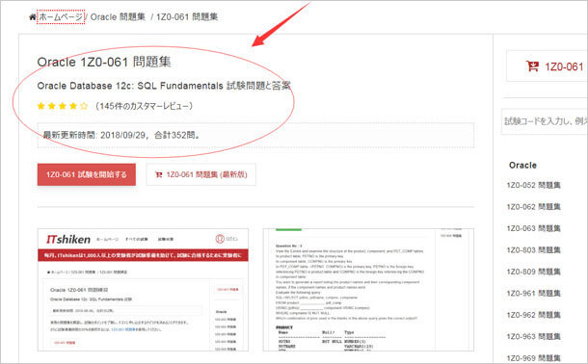Click the Oracle 1Z0-061 問題集 heading
588x364 pixels.
(104, 63)
